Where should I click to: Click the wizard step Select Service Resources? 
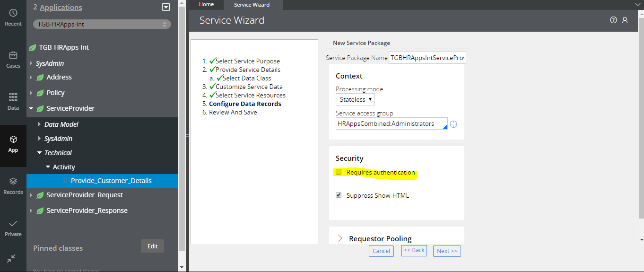click(x=251, y=95)
